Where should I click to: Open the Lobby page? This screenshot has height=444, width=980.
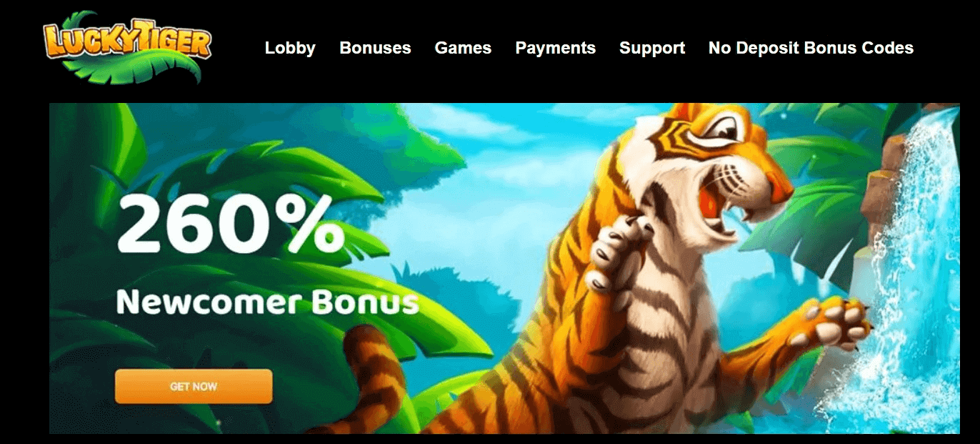point(290,48)
